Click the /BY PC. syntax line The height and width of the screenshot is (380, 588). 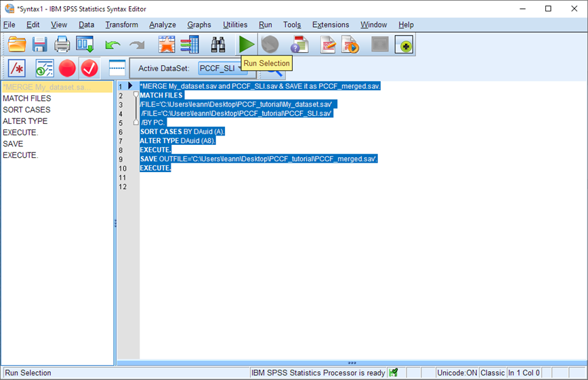(153, 123)
